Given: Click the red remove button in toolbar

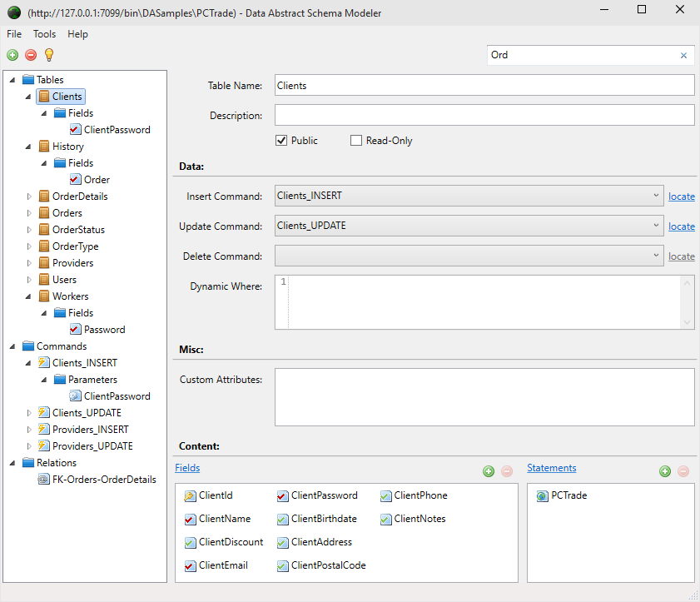Looking at the screenshot, I should pyautogui.click(x=31, y=55).
